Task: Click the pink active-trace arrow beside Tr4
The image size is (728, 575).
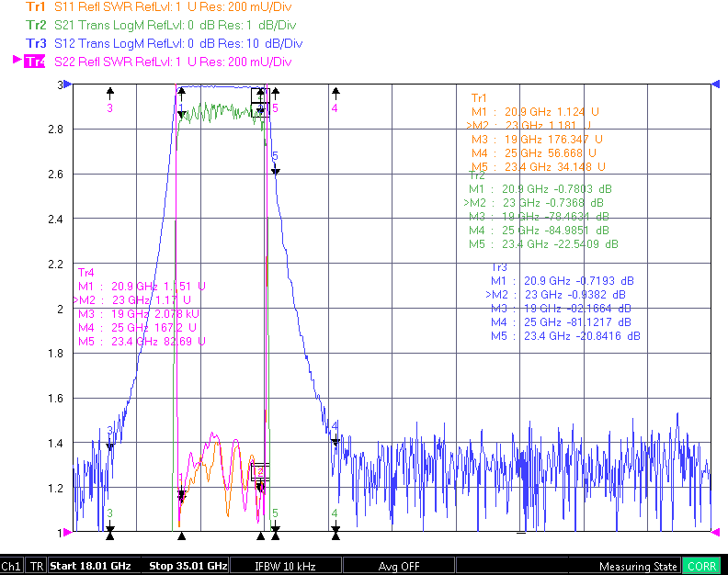Action: tap(17, 60)
